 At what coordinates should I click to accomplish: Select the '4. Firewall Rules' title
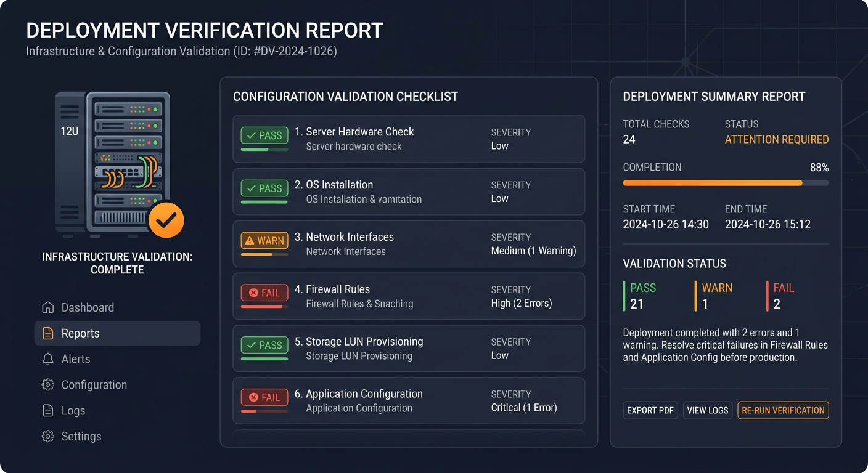[x=333, y=289]
